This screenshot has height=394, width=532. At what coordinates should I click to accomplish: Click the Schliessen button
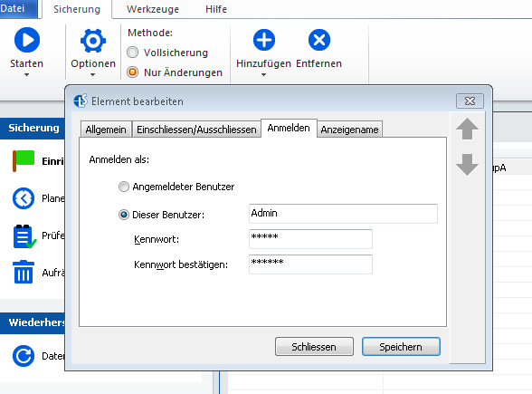(314, 346)
